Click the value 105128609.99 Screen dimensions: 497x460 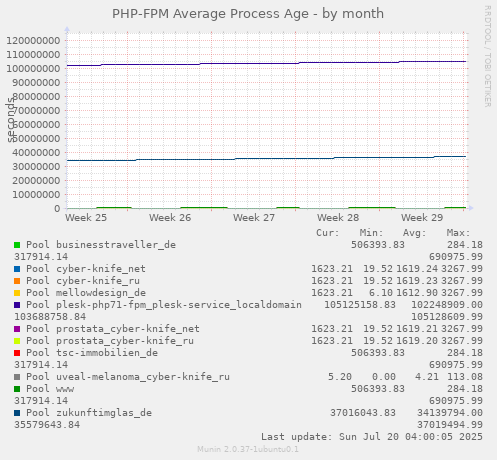447,317
